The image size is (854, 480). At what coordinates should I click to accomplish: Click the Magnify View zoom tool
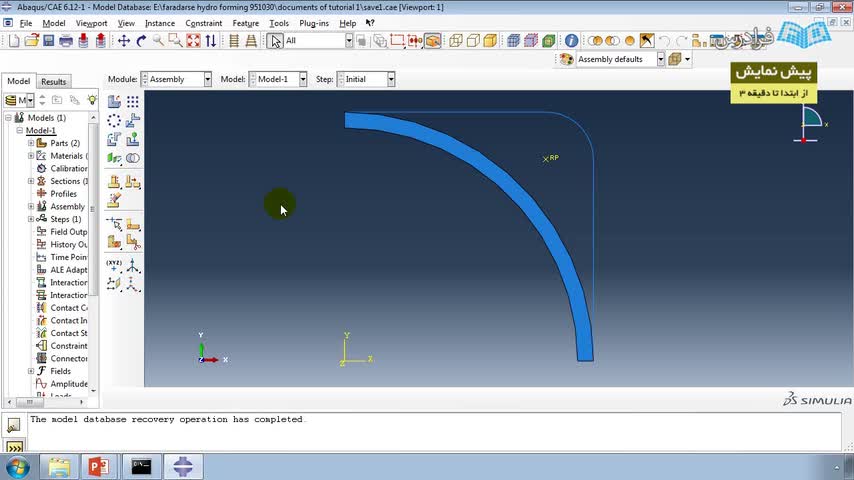[158, 41]
